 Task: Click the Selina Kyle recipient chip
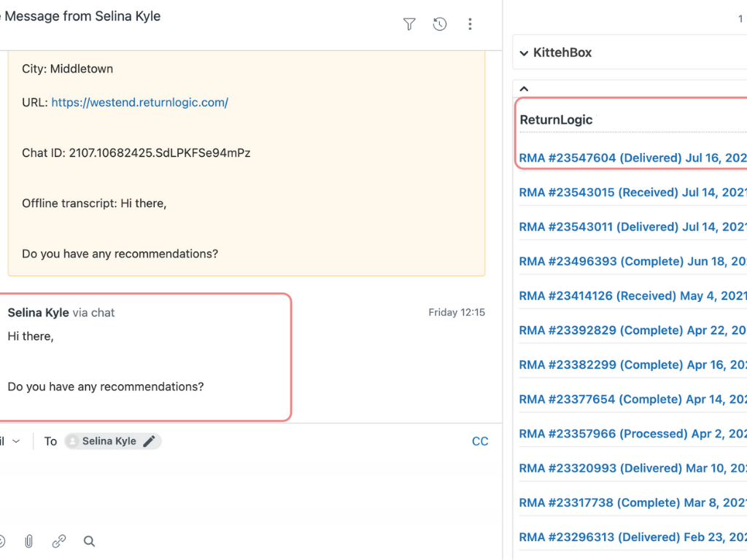point(108,441)
